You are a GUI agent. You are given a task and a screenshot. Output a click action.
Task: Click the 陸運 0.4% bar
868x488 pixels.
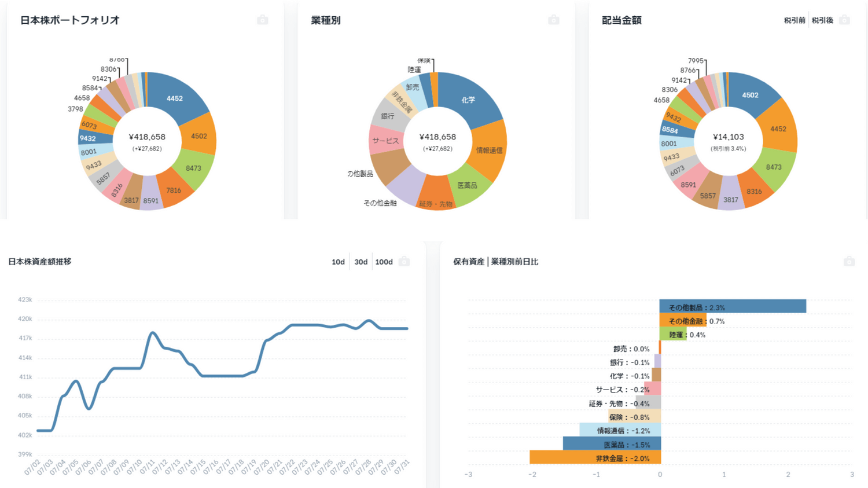[673, 334]
